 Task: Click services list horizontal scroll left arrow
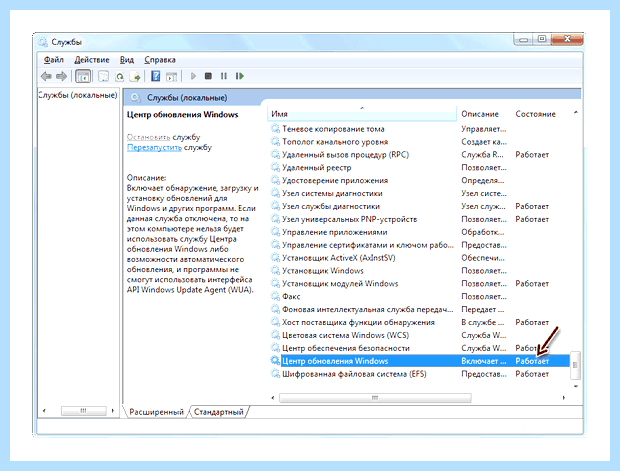click(273, 398)
